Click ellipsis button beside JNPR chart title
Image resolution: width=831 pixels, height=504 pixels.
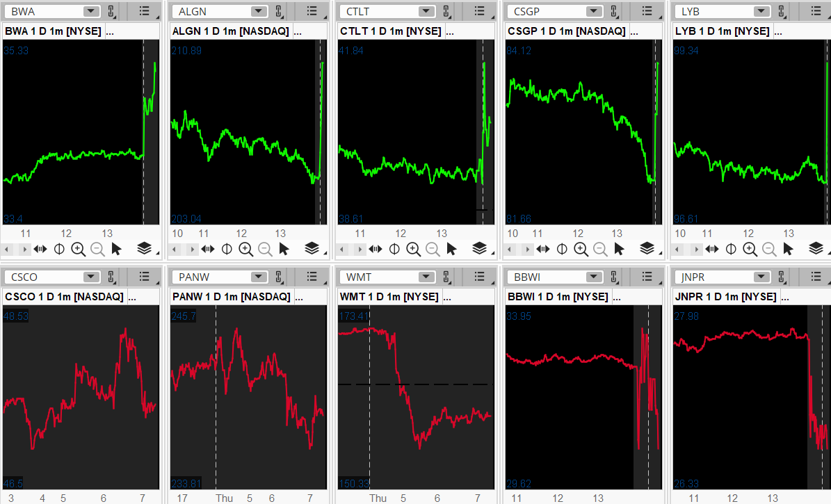(785, 298)
